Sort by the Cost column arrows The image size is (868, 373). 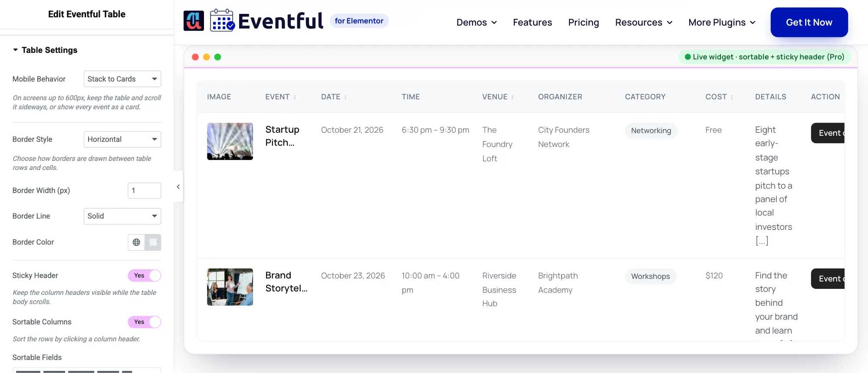click(732, 97)
